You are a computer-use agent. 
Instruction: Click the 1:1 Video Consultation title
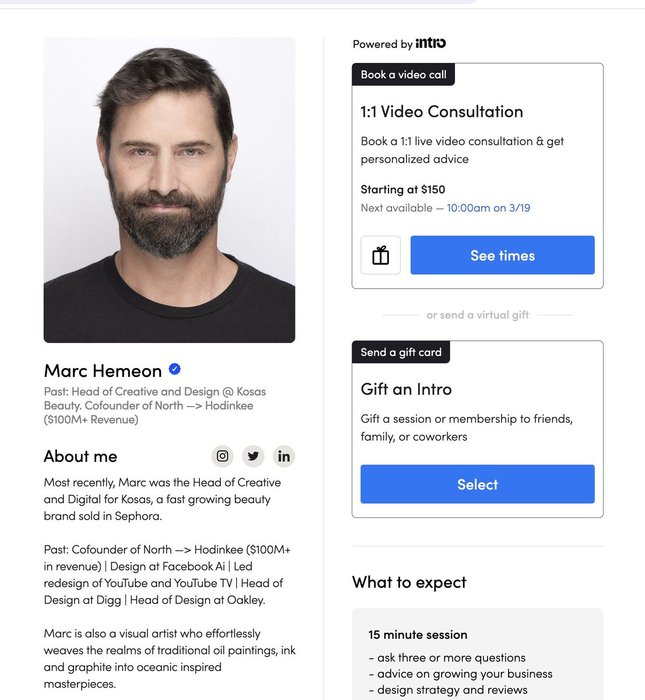click(x=441, y=112)
